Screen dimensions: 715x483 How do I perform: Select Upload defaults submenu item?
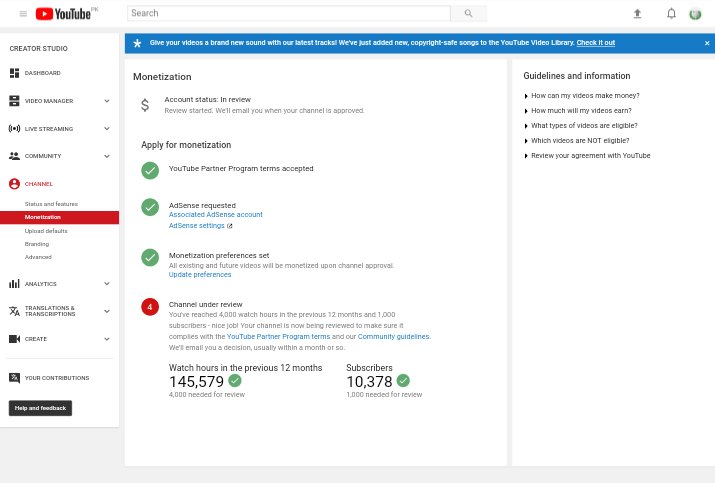pyautogui.click(x=46, y=231)
